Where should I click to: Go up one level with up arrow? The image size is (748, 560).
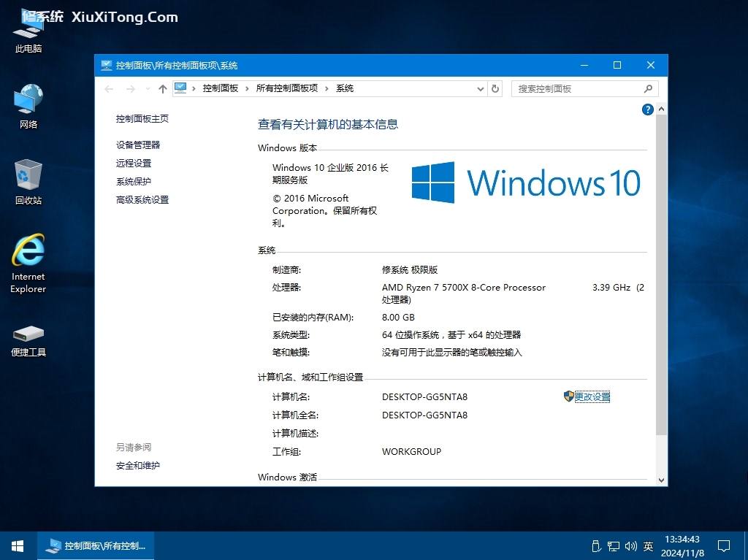(x=163, y=89)
